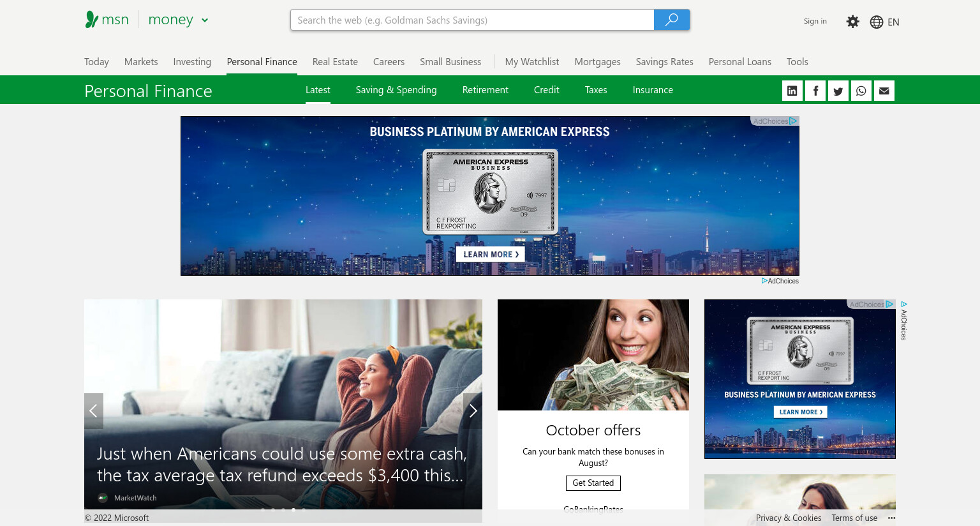This screenshot has height=526, width=980.
Task: Select the Taxes sub-tab
Action: (x=595, y=90)
